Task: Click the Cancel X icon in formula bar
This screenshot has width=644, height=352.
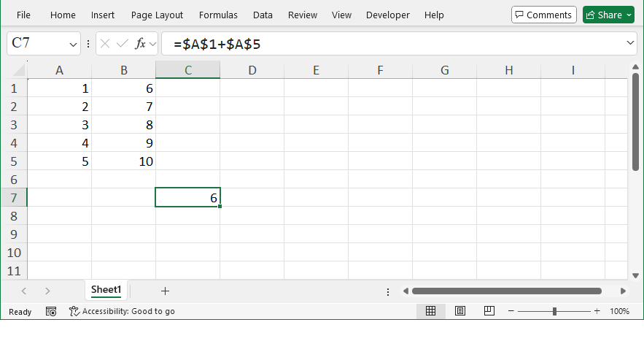Action: point(105,44)
